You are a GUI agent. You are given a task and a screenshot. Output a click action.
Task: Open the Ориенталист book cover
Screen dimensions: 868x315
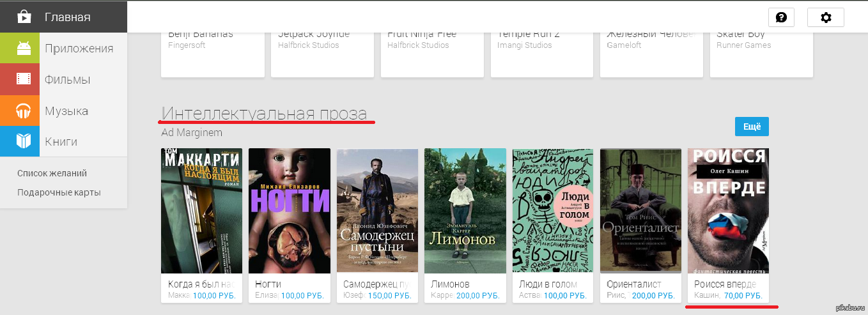tap(641, 211)
